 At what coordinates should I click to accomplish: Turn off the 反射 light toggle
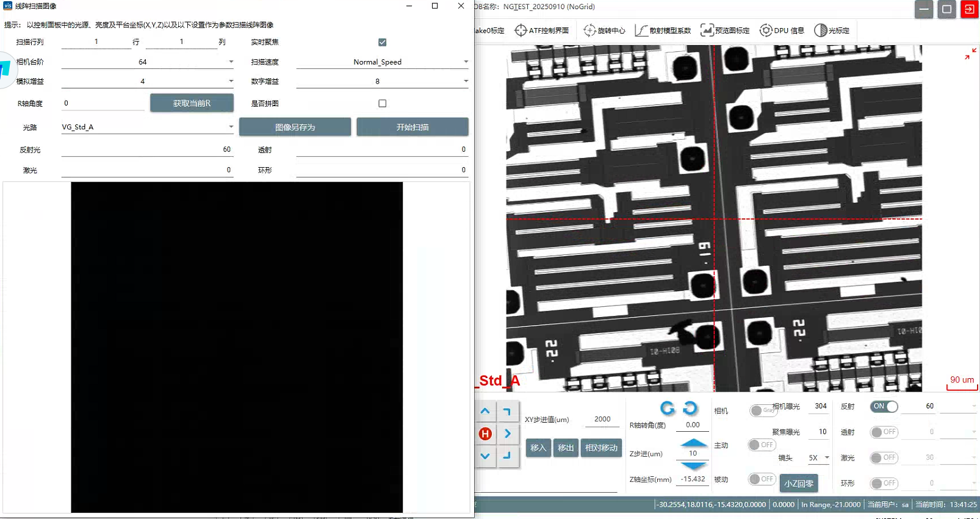[884, 406]
